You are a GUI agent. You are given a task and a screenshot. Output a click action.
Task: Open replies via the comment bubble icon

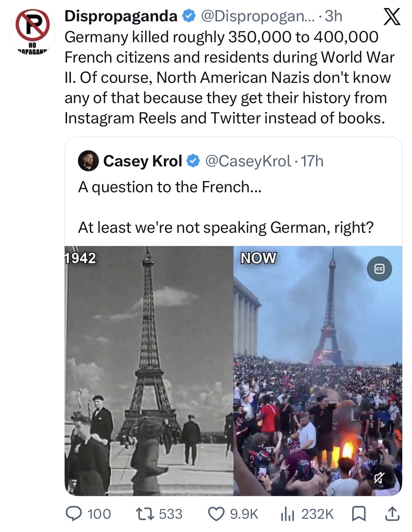click(x=74, y=514)
